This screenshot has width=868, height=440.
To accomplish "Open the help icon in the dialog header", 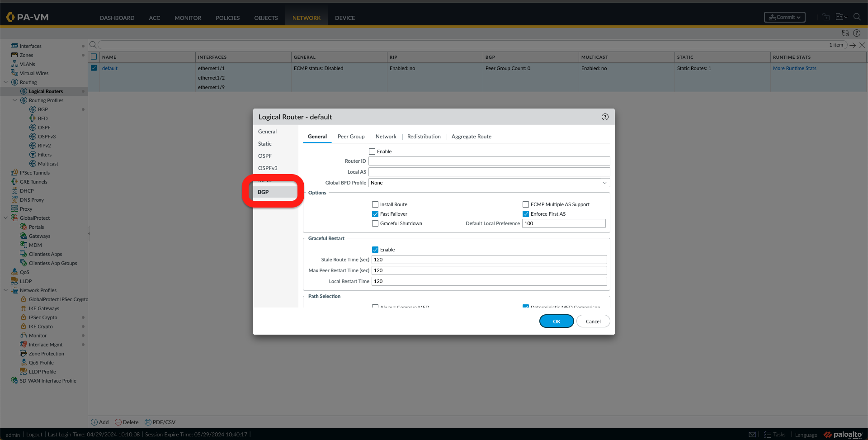I will (605, 117).
